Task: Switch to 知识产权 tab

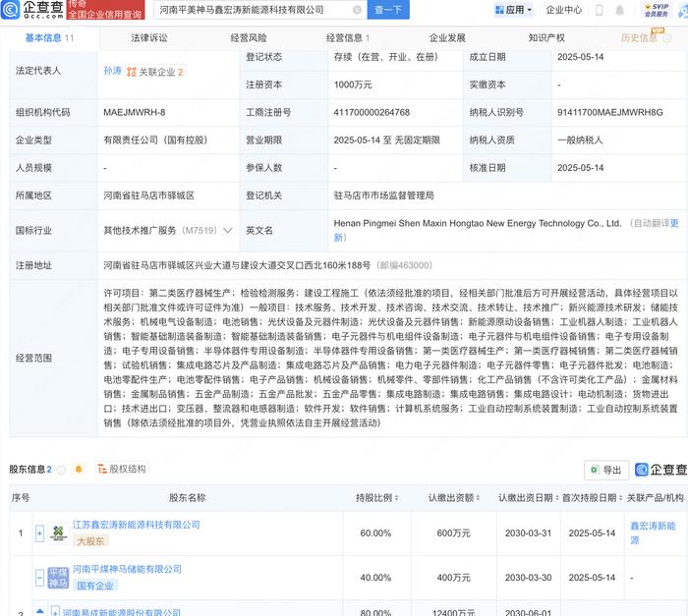Action: pyautogui.click(x=546, y=38)
